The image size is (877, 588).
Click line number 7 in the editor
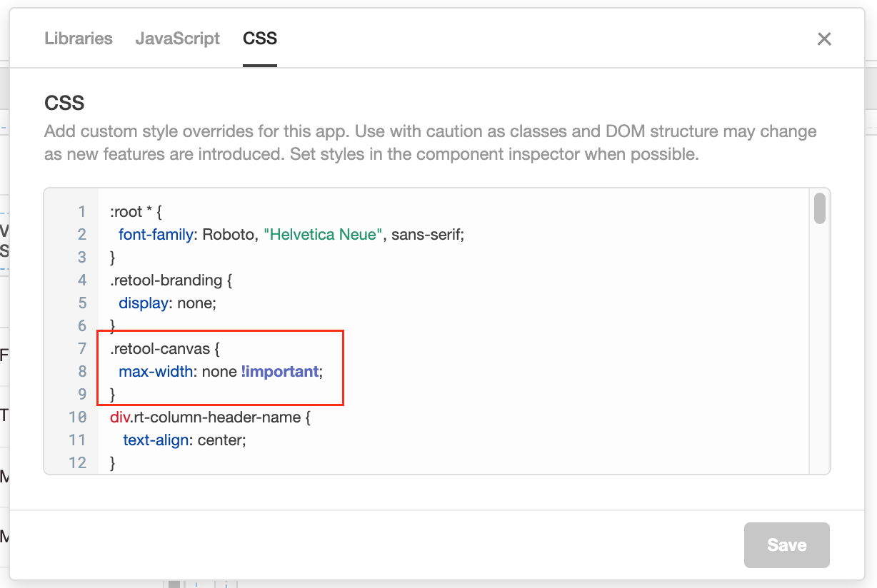tap(81, 348)
